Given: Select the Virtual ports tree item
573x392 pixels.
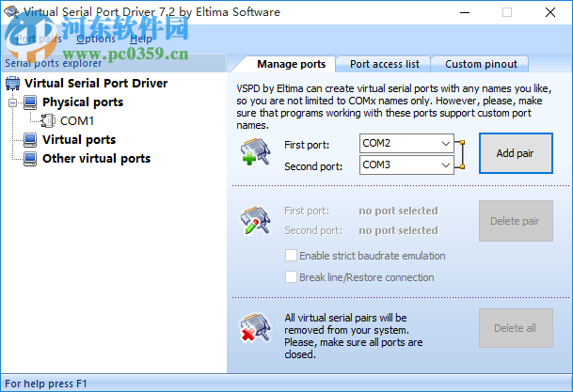Looking at the screenshot, I should [79, 140].
